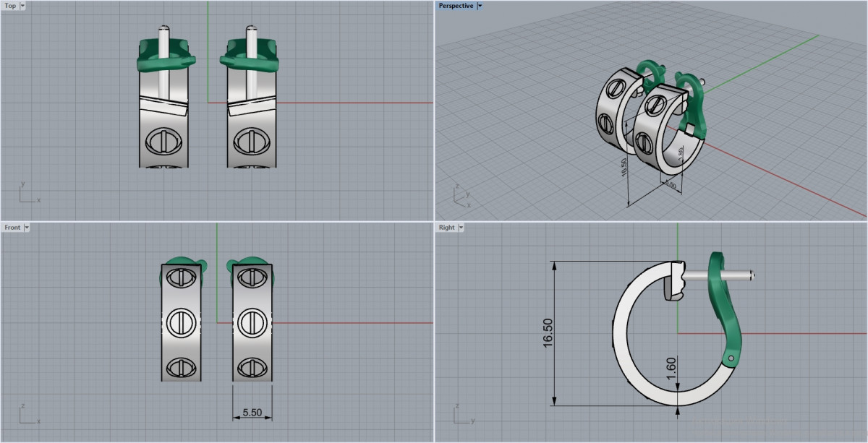The image size is (868, 443).
Task: Open the Top viewport dropdown arrow
Action: coord(22,6)
